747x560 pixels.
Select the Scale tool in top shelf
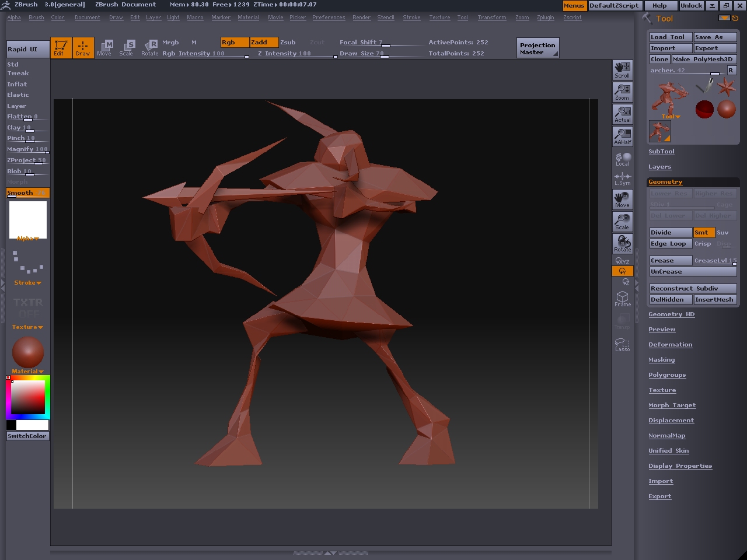click(x=127, y=48)
